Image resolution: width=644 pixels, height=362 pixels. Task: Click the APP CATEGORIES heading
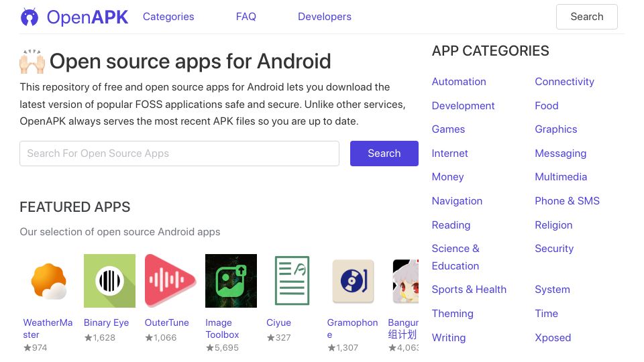point(490,51)
